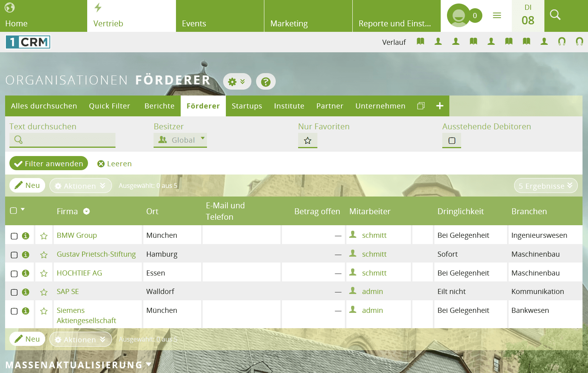This screenshot has width=588, height=373.
Task: Click last horseshoe icon in Verlauf history
Action: coord(579,41)
